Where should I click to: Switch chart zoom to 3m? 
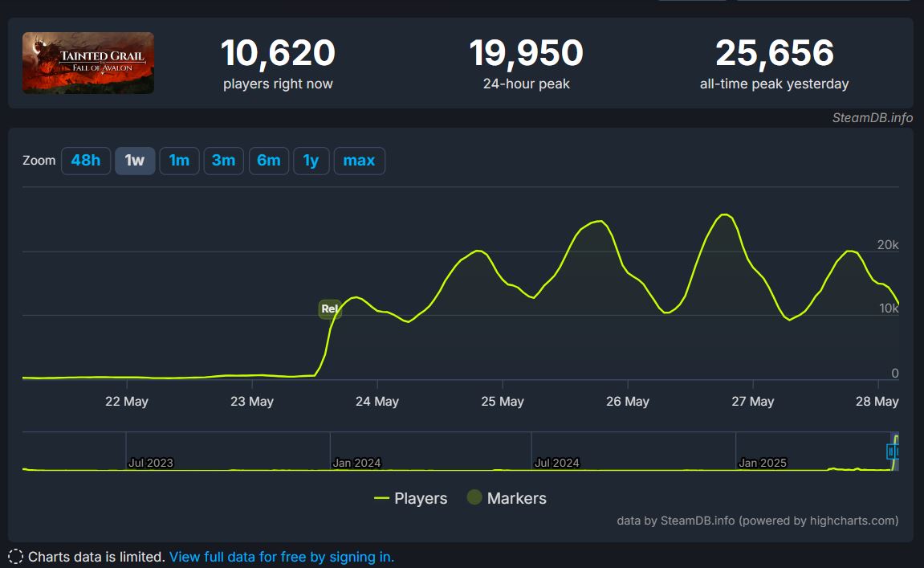(x=224, y=161)
